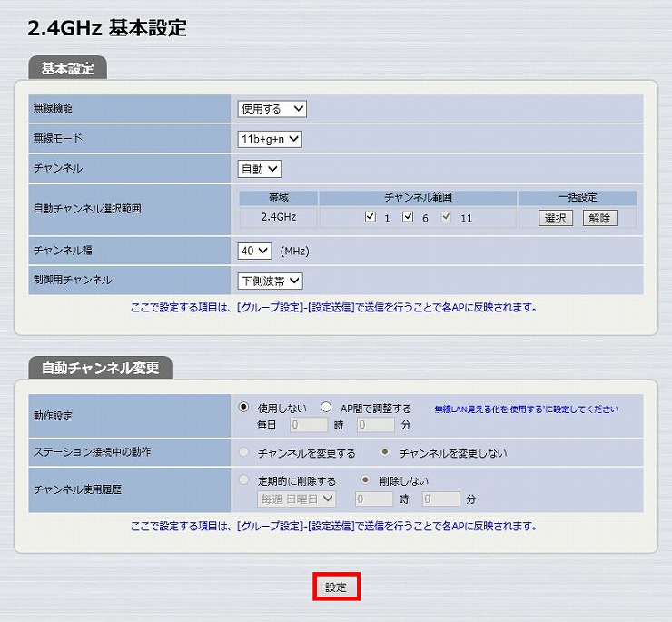
Task: Toggle the channel 11 checkbox
Action: click(x=446, y=217)
